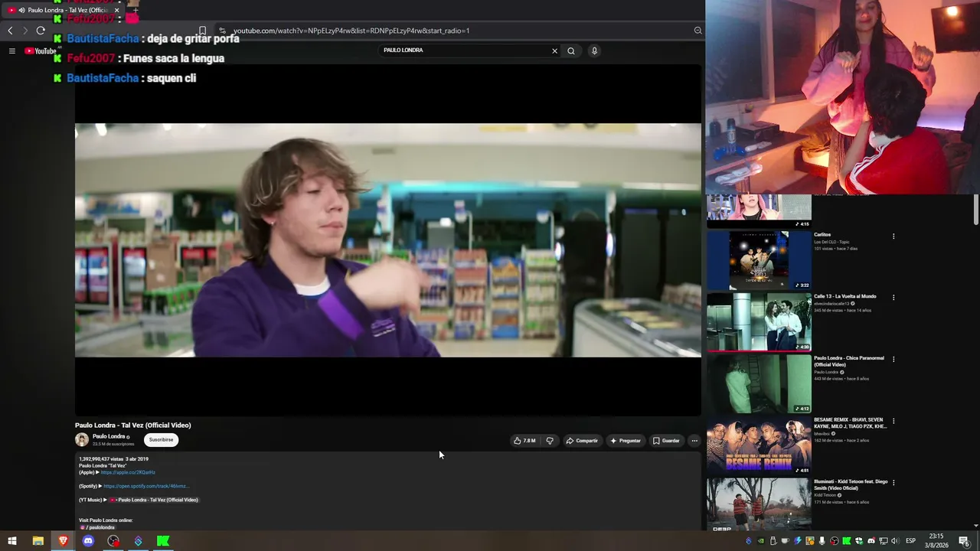Open File Explorer from the taskbar

pos(38,541)
